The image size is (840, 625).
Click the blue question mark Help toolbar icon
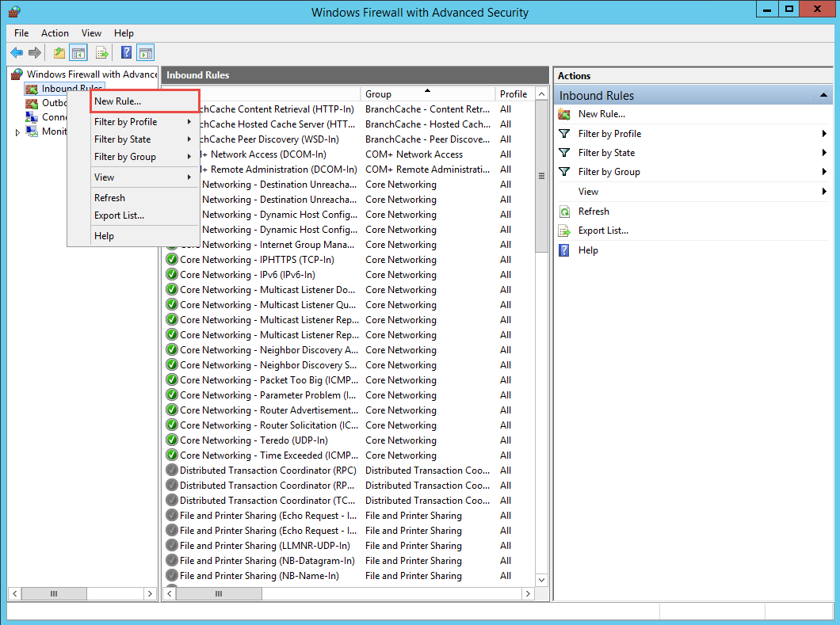point(126,53)
